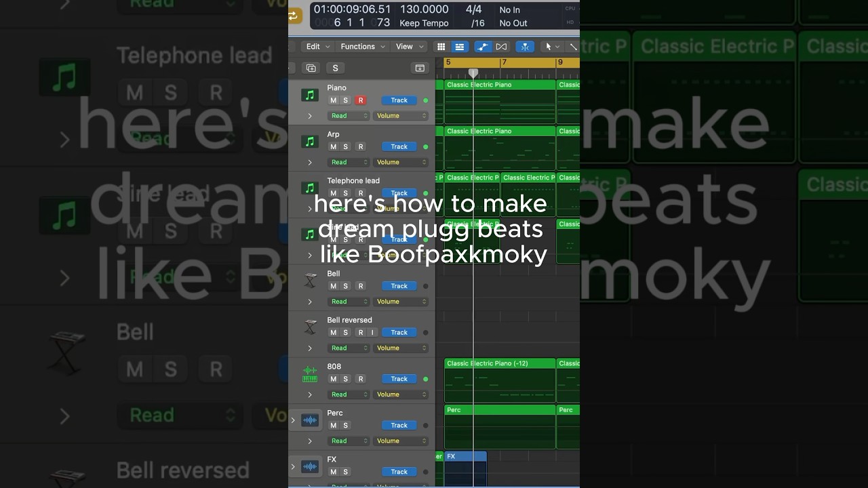This screenshot has width=868, height=488.
Task: Click the 130.0000 tempo value
Action: [x=424, y=9]
